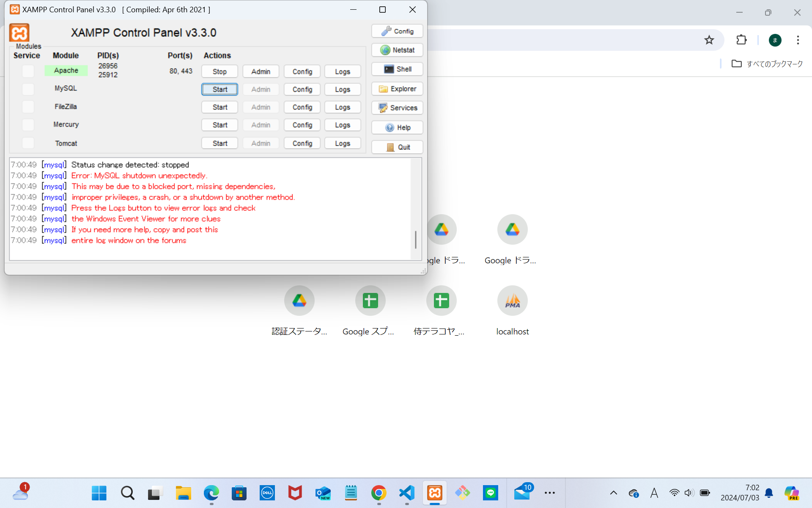Toggle the FileZilla service checkbox
This screenshot has height=508, width=812.
tap(28, 107)
